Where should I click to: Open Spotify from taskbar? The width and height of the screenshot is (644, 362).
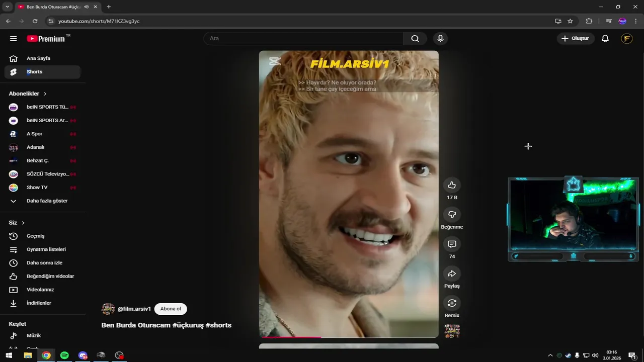pos(64,355)
